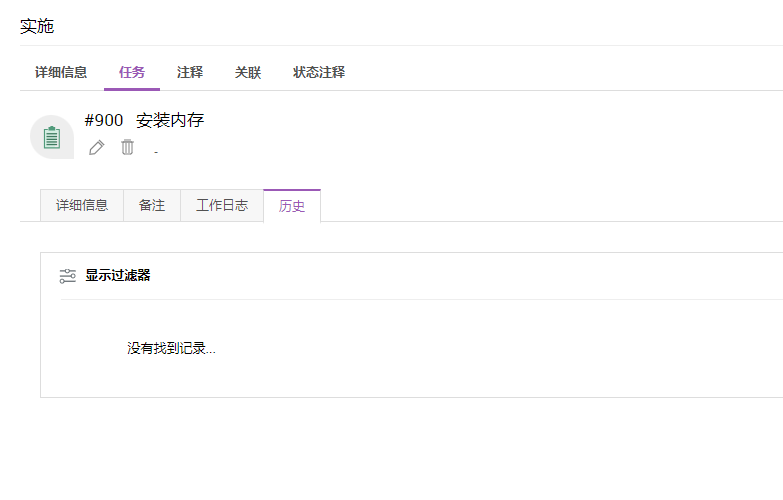
Task: Click the green clipboard task icon
Action: 52,137
